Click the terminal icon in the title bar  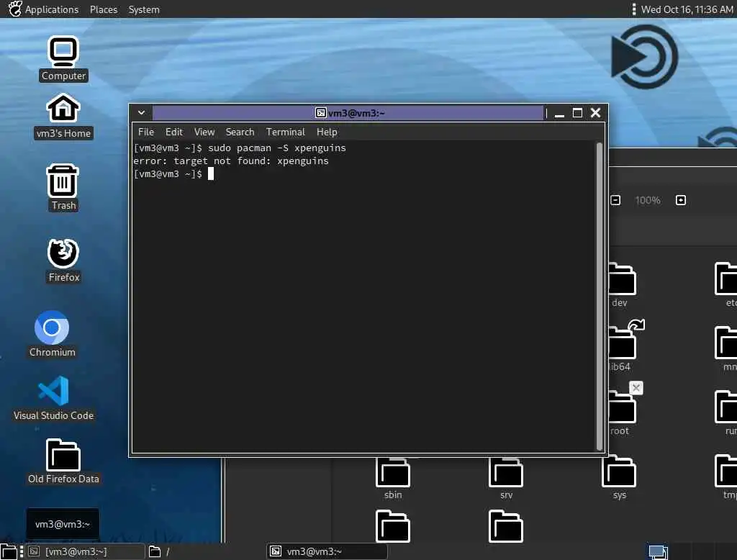320,113
